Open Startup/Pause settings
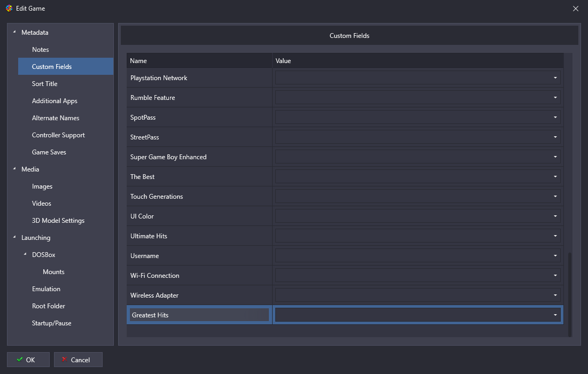 [51, 323]
